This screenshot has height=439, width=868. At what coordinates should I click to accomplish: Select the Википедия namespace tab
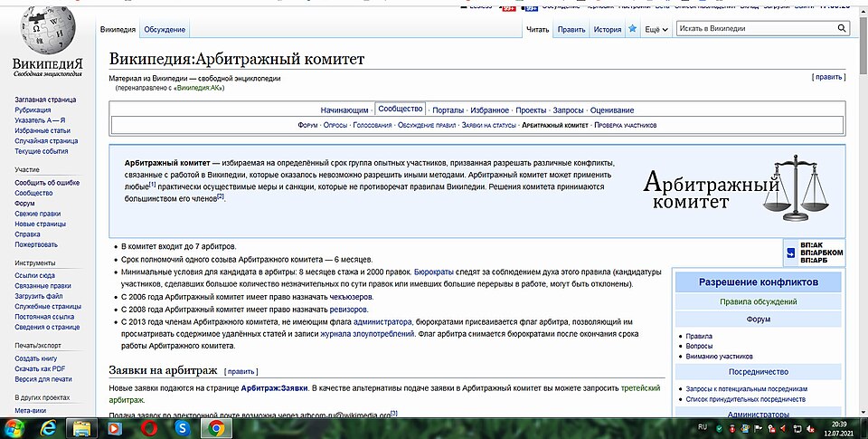point(118,29)
